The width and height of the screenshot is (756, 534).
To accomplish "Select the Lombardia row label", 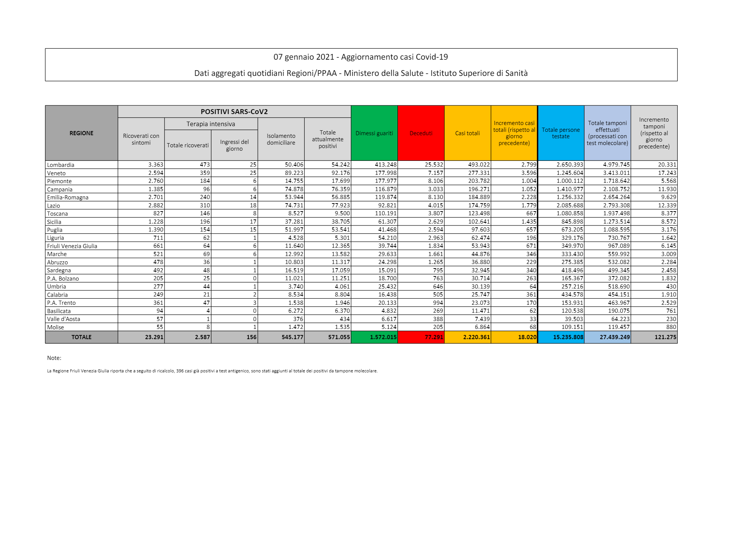I will point(61,165).
